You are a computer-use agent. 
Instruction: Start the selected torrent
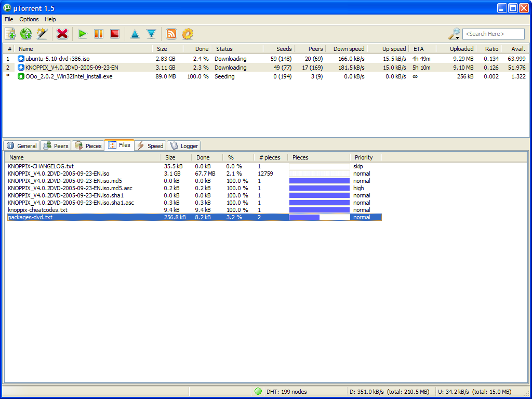[82, 33]
